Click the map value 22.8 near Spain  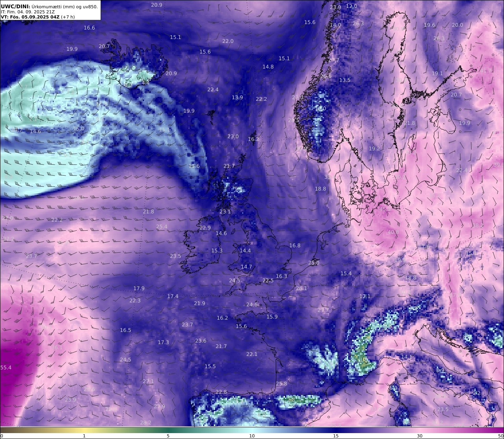coord(221,392)
